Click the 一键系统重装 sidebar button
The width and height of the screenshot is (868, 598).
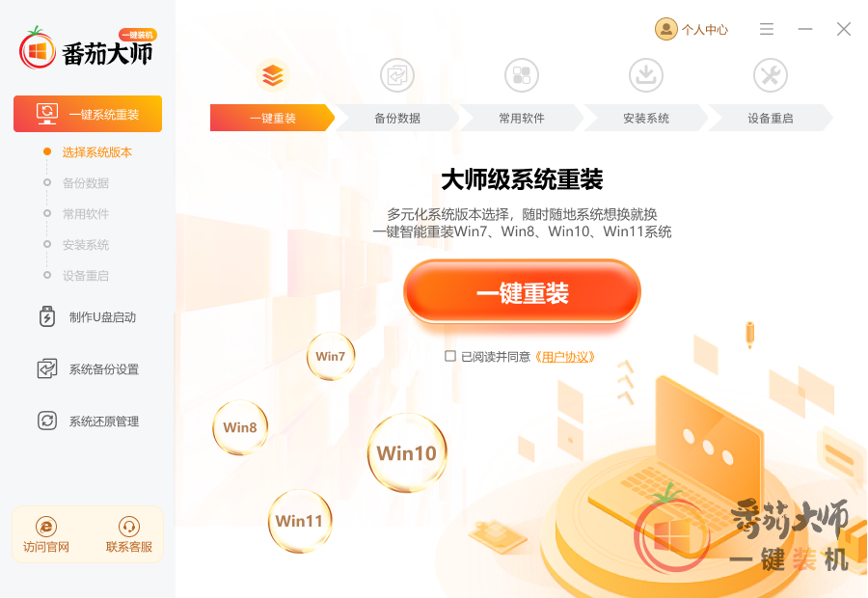coord(88,114)
